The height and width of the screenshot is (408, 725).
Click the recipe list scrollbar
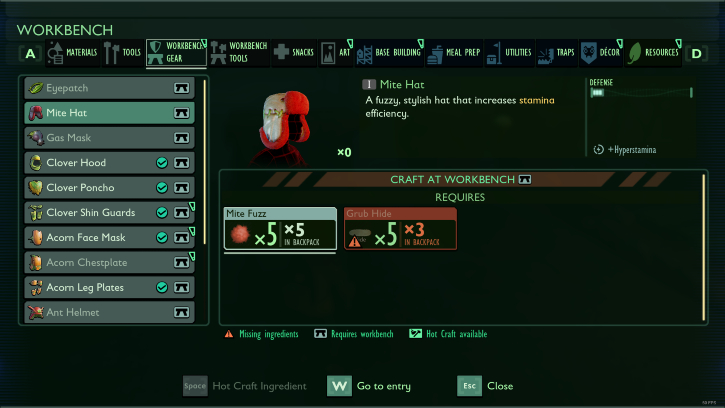point(205,162)
